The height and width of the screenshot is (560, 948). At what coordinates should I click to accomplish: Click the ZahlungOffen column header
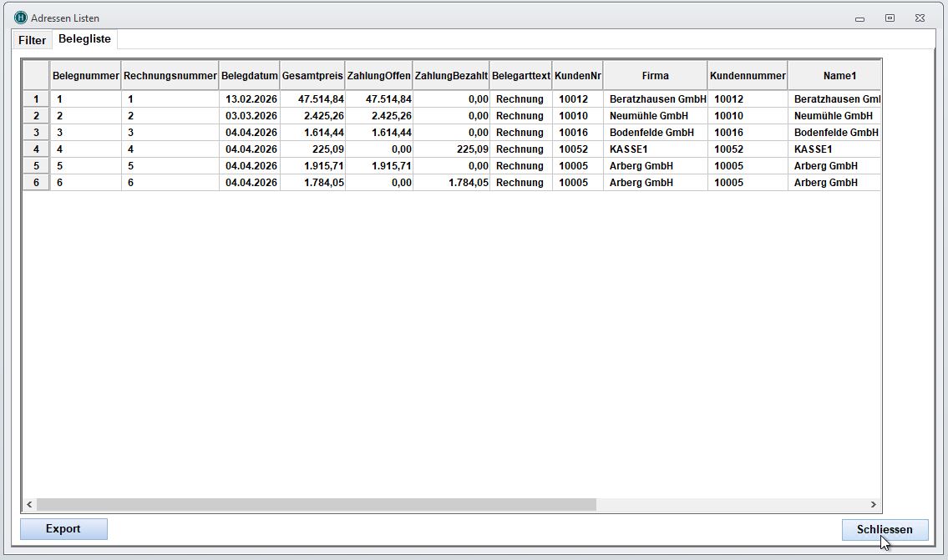pos(378,76)
